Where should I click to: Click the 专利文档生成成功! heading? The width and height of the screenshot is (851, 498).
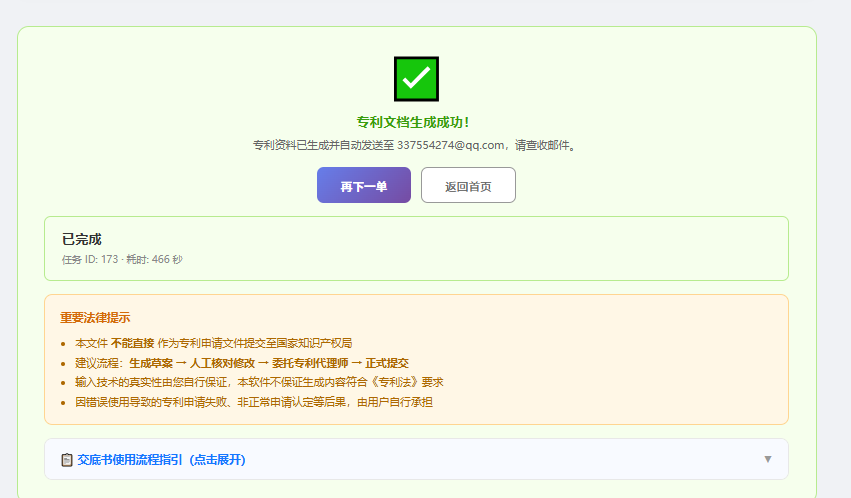413,122
